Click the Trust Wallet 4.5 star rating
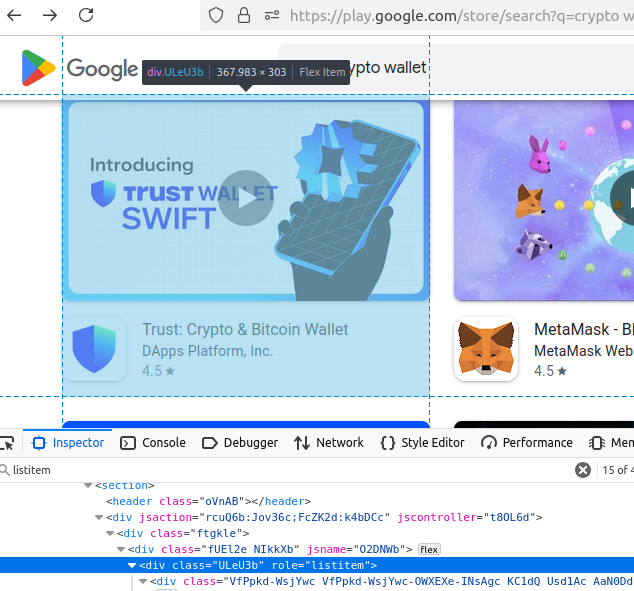Viewport: 634px width, 591px height. pyautogui.click(x=158, y=371)
